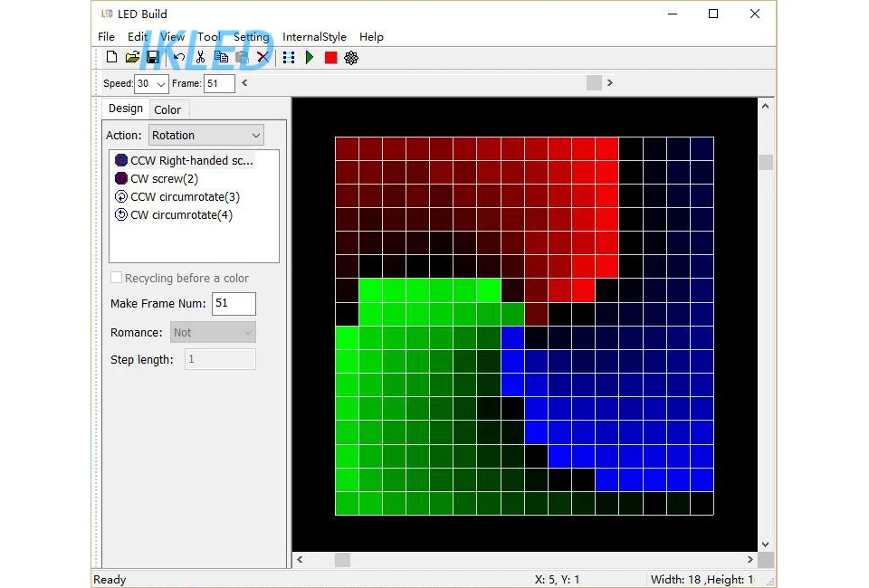Toggle Recycling before a color checkbox
869x588 pixels.
pos(117,278)
